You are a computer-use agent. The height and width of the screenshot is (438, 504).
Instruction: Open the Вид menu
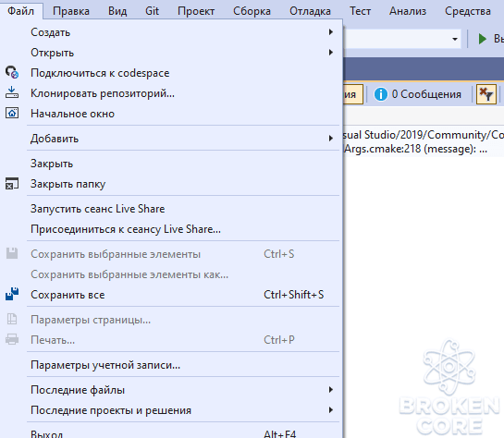coord(117,11)
